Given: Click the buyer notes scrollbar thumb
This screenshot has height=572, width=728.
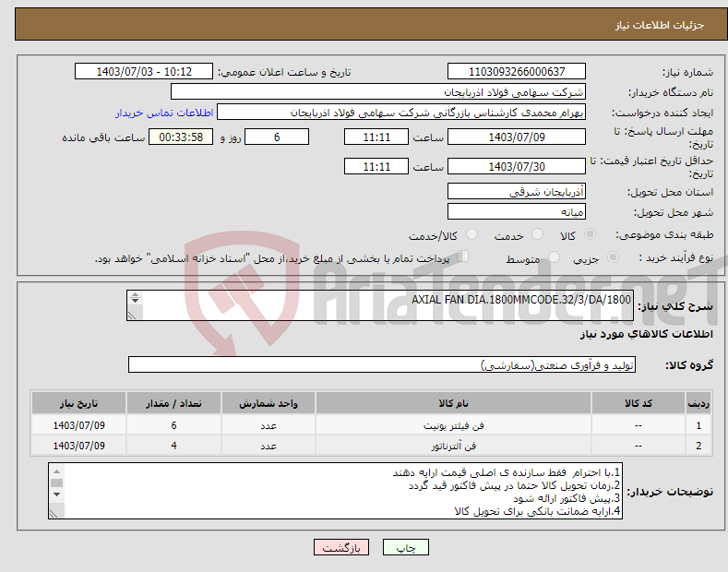Looking at the screenshot, I should pos(56,483).
